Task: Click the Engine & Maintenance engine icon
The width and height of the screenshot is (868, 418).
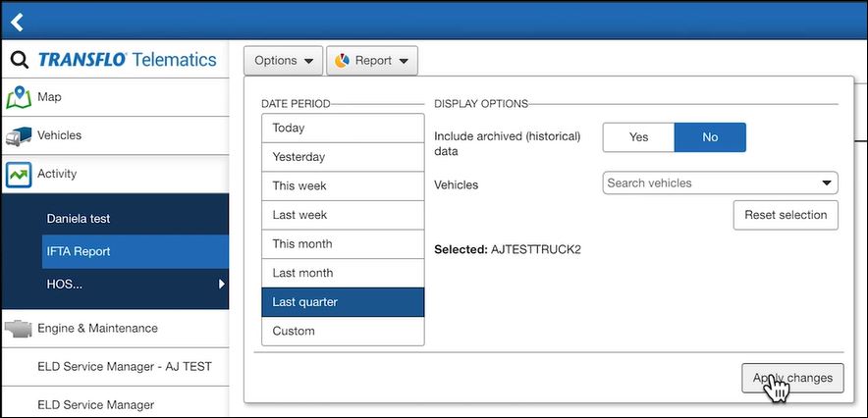Action: [x=19, y=329]
